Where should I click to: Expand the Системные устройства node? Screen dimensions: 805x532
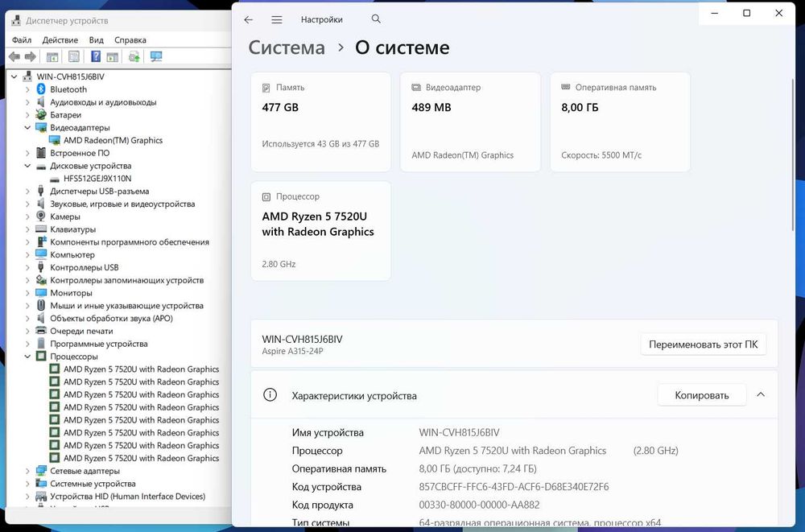pos(27,483)
